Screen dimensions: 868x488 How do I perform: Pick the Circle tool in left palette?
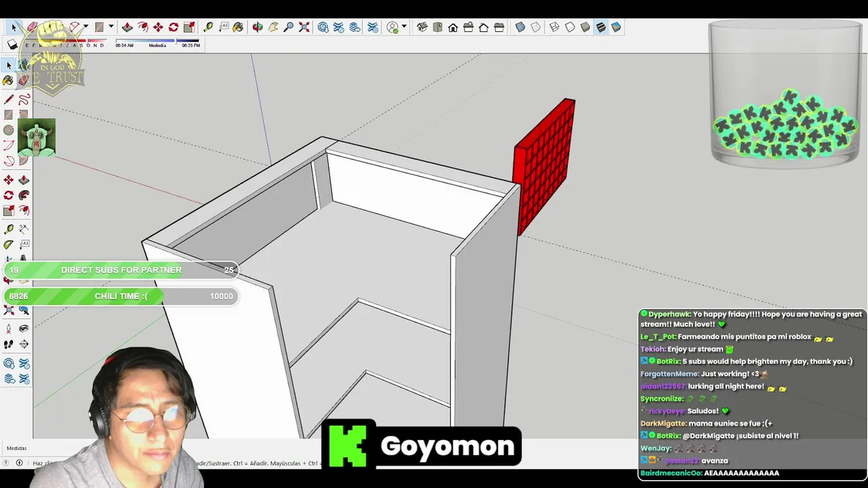[8, 130]
